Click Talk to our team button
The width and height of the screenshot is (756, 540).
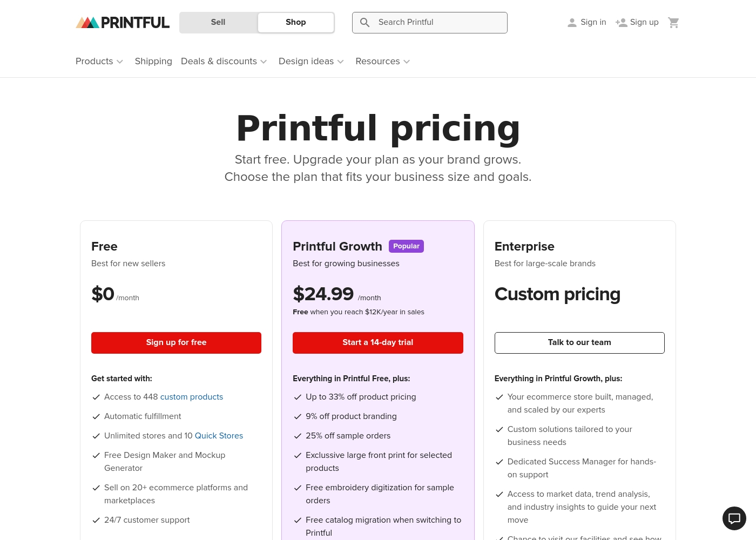click(x=579, y=343)
